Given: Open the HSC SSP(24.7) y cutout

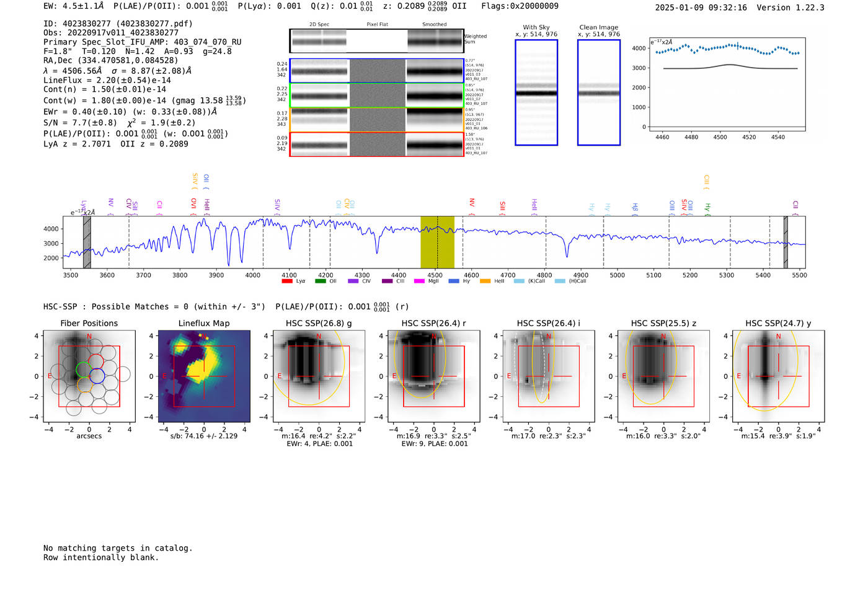Looking at the screenshot, I should [779, 376].
